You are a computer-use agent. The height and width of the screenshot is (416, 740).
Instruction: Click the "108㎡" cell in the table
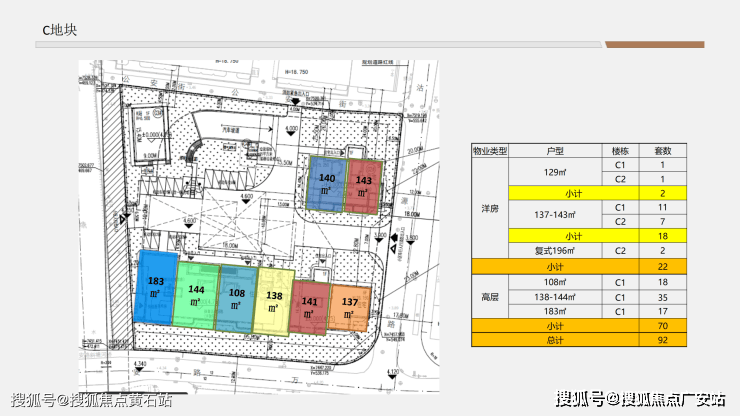click(555, 282)
